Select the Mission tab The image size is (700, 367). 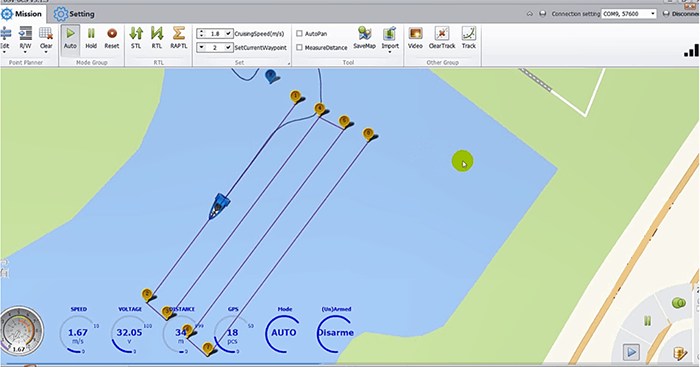point(21,14)
